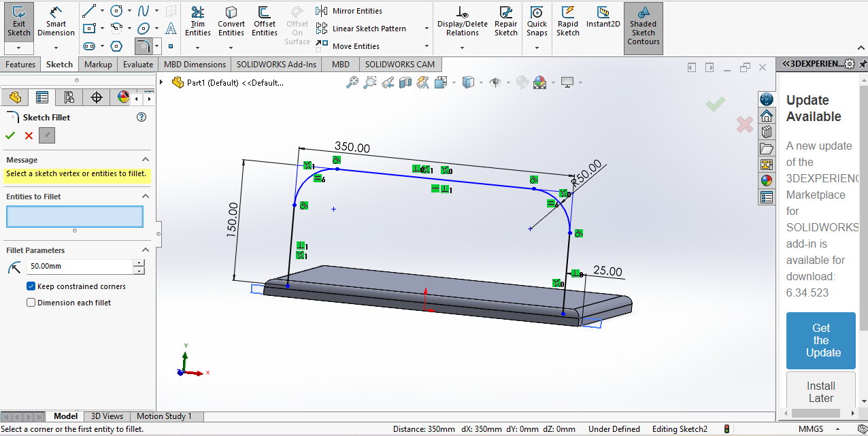The width and height of the screenshot is (868, 436).
Task: Collapse the Entities to Fillet section
Action: coord(145,197)
